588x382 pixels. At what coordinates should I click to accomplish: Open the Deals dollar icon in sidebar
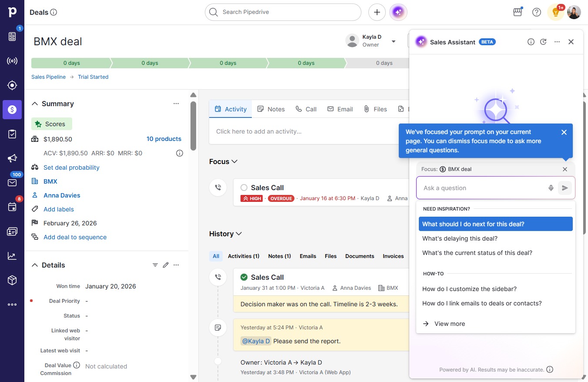12,110
